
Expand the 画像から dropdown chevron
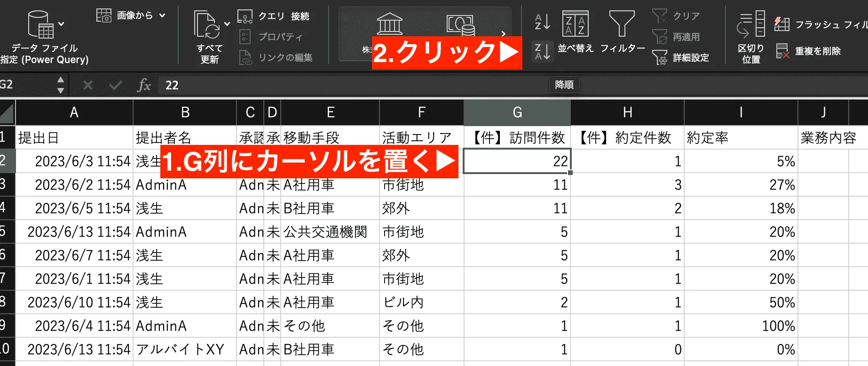coord(162,16)
